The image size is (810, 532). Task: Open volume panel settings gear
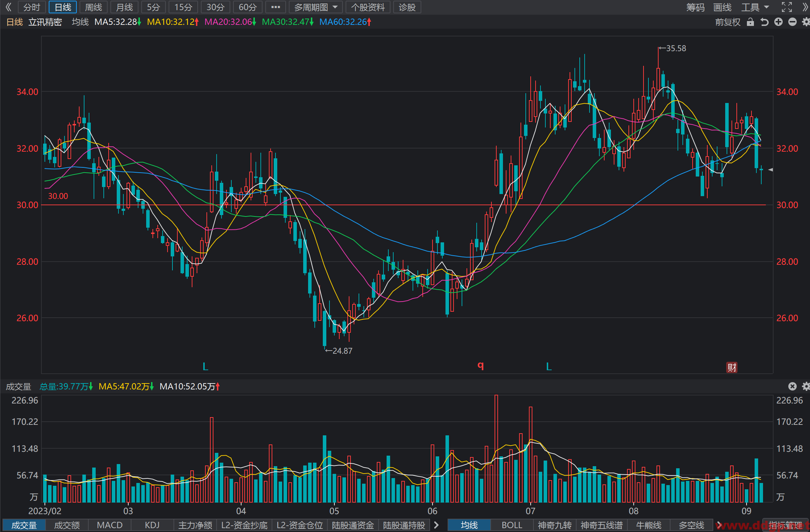pyautogui.click(x=806, y=386)
